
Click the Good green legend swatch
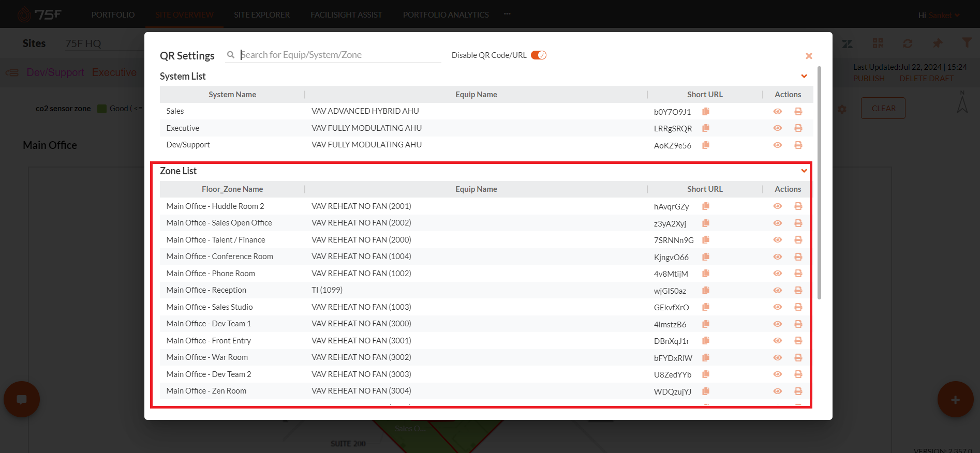pos(102,109)
